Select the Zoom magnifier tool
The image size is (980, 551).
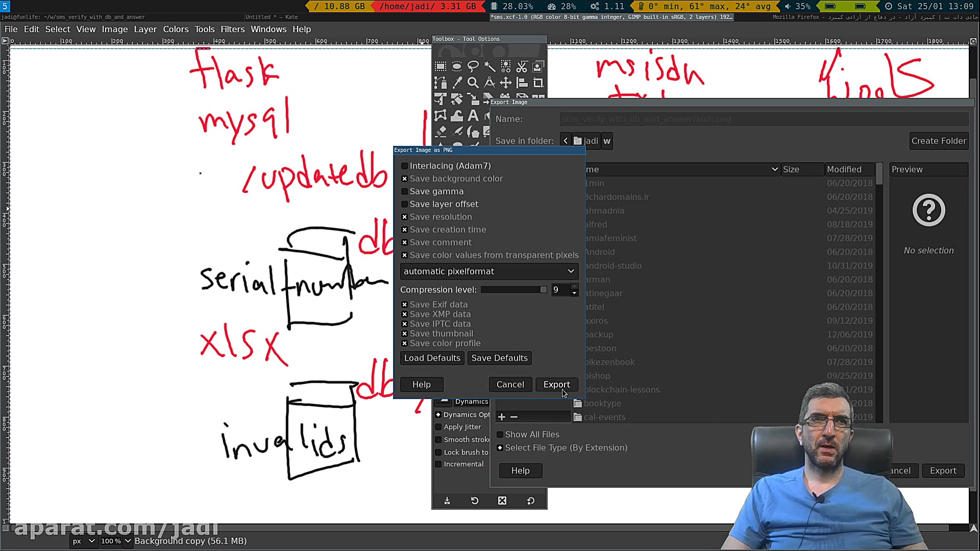[473, 83]
